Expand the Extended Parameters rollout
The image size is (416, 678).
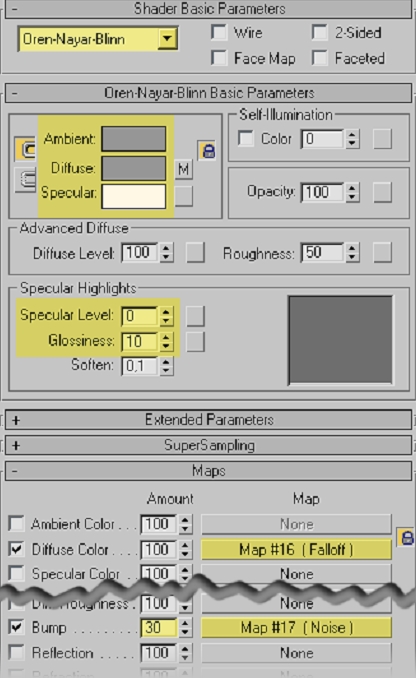pos(208,420)
